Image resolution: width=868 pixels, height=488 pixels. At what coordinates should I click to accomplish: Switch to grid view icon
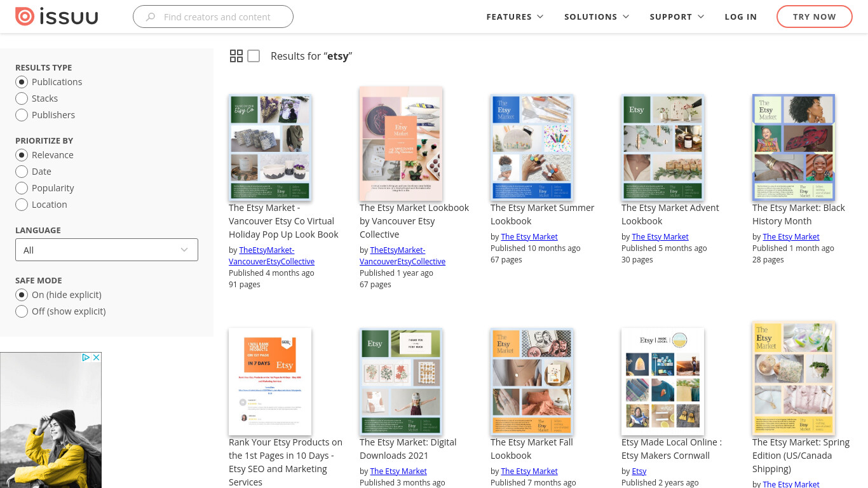pyautogui.click(x=236, y=56)
